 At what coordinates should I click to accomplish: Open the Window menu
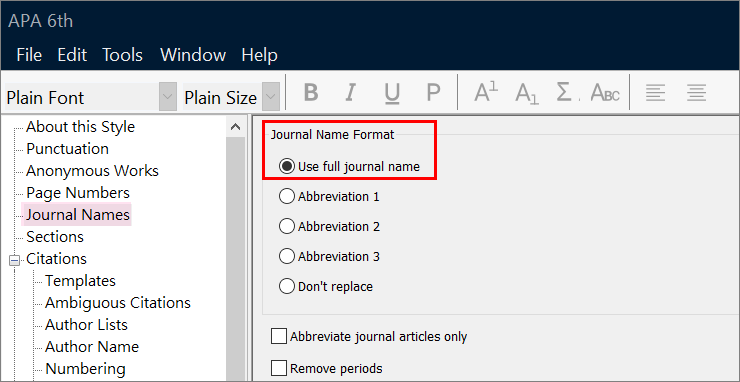pyautogui.click(x=193, y=55)
